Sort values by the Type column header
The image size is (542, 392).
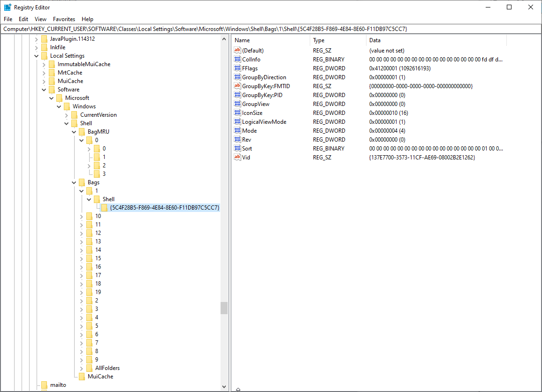pyautogui.click(x=338, y=40)
